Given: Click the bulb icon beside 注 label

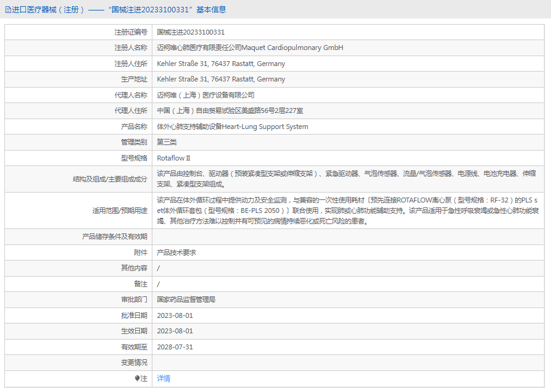Looking at the screenshot, I should (x=137, y=378).
